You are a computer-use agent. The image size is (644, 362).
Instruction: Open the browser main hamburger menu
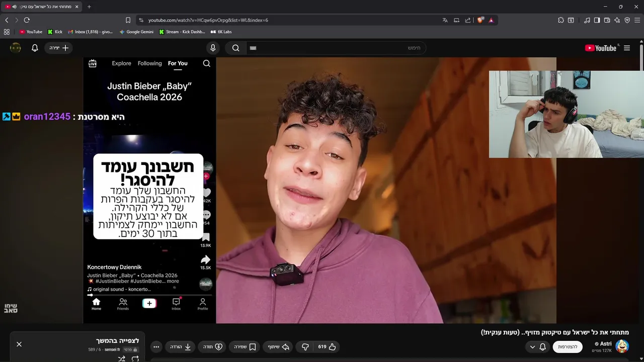click(637, 20)
